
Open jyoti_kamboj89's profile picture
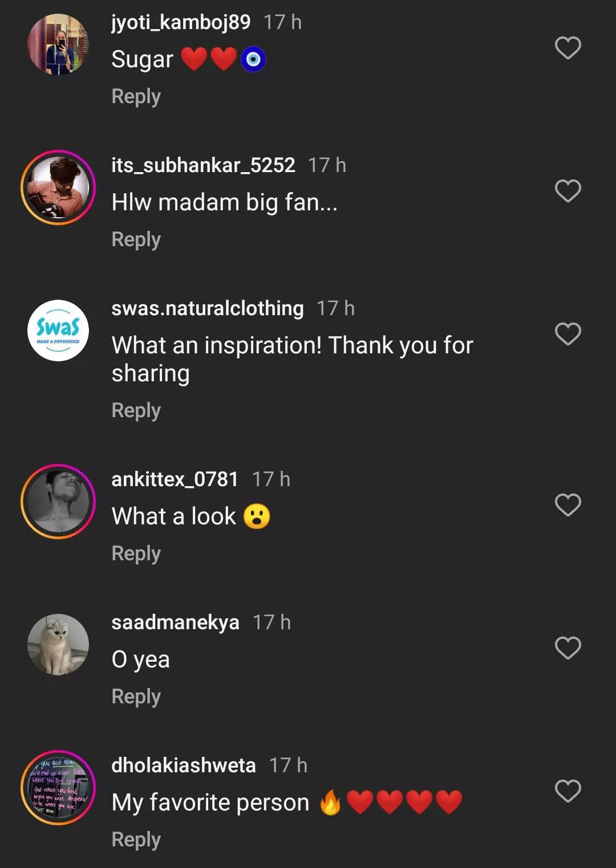pos(58,45)
